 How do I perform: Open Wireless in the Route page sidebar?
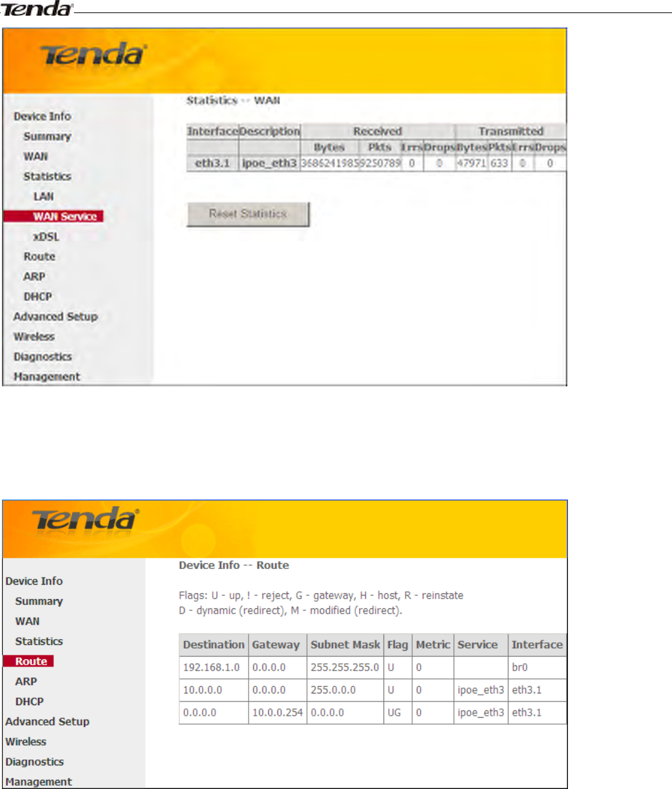pyautogui.click(x=26, y=742)
